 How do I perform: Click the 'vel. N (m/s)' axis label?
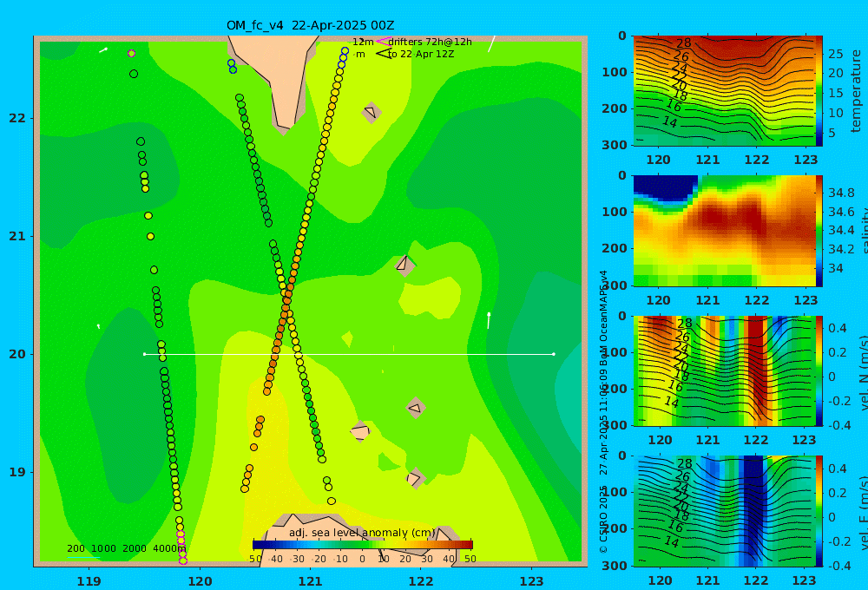863,373
